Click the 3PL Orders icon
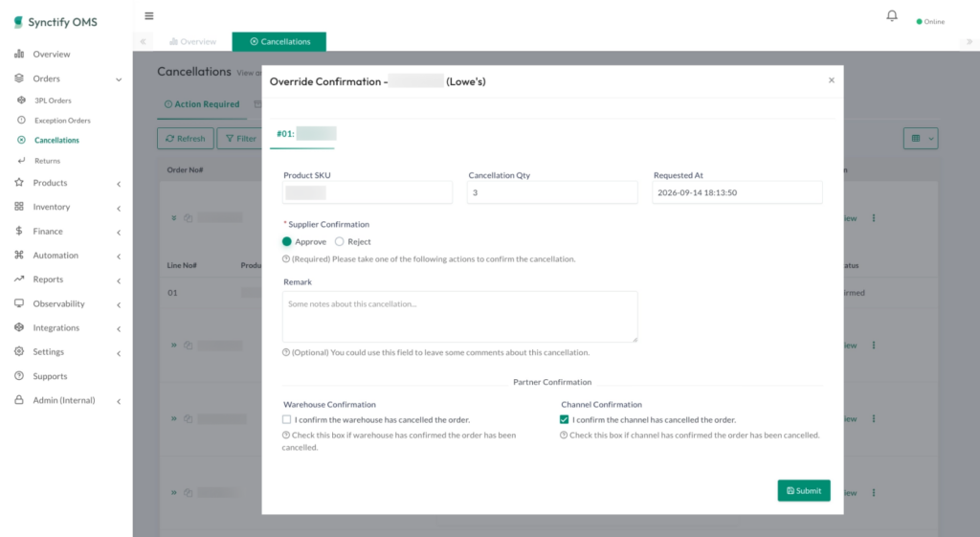 tap(21, 100)
